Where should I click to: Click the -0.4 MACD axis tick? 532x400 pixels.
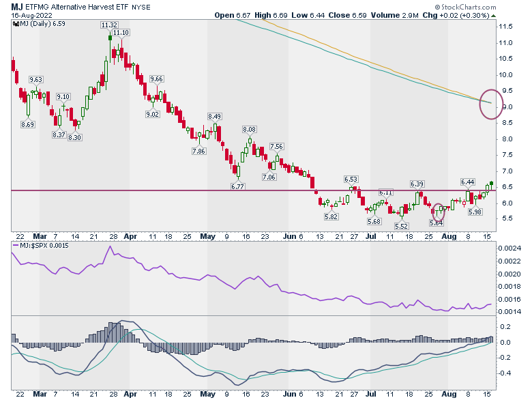coord(505,373)
